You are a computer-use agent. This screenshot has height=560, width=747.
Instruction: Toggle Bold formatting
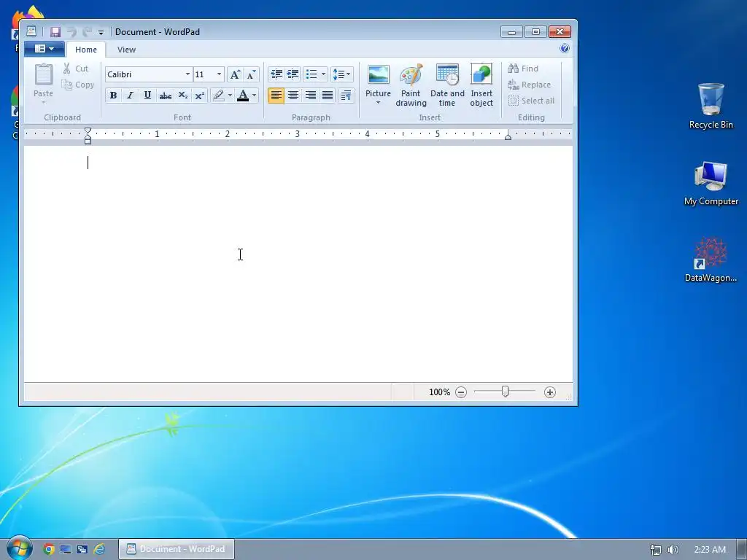[x=113, y=96]
